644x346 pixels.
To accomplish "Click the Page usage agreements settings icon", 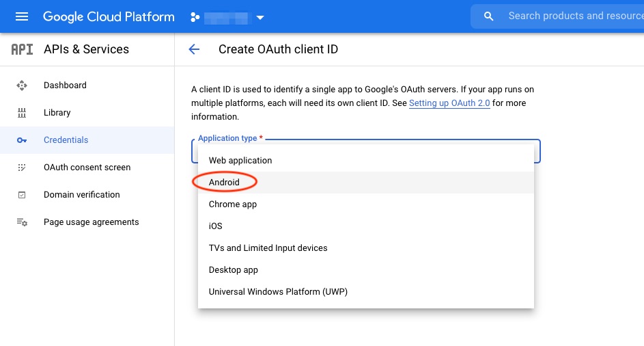I will (x=22, y=222).
